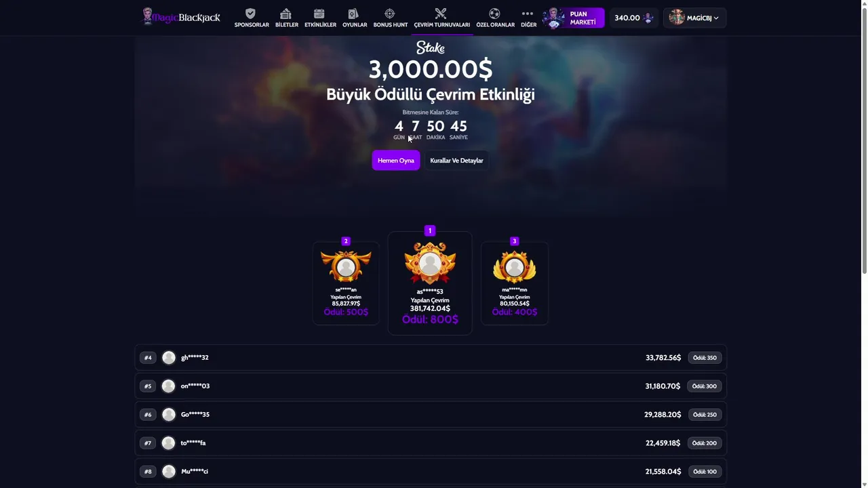
Task: Click the MagicBlackjack logo
Action: pos(181,17)
